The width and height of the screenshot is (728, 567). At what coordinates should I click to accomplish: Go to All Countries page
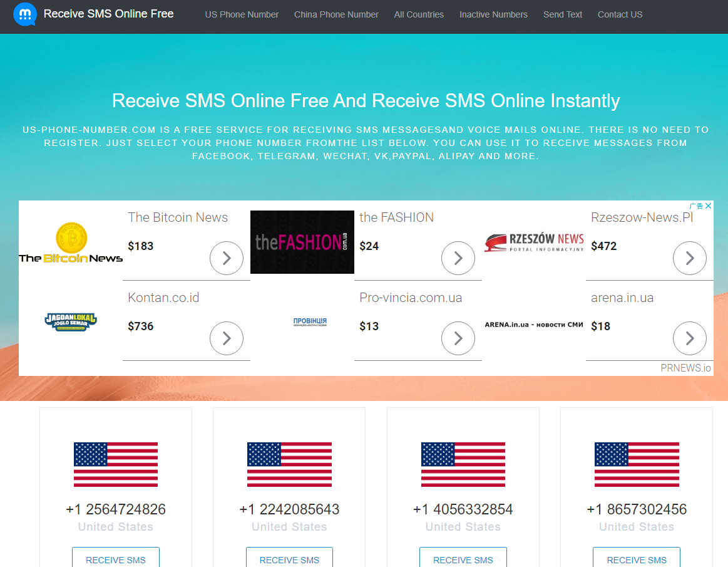pyautogui.click(x=419, y=14)
